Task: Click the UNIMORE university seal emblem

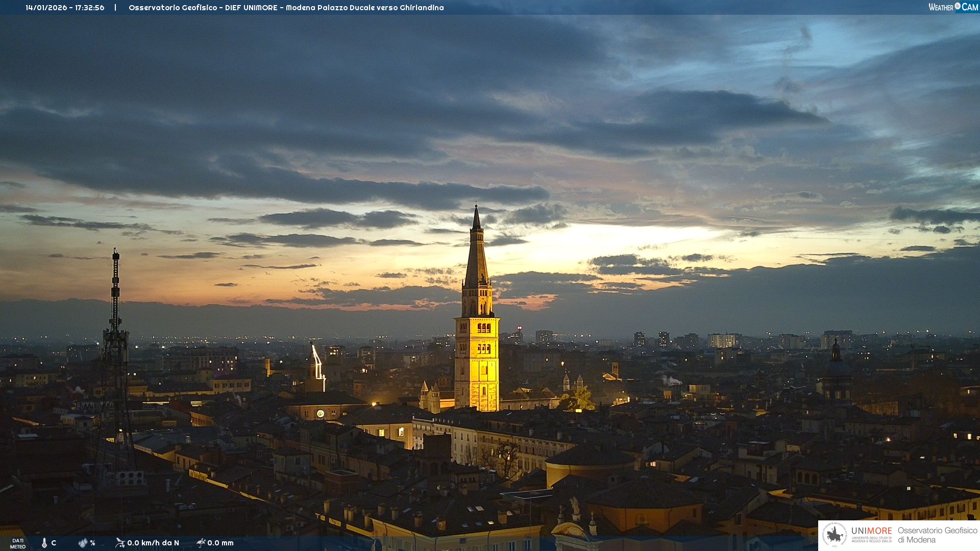Action: click(x=835, y=535)
